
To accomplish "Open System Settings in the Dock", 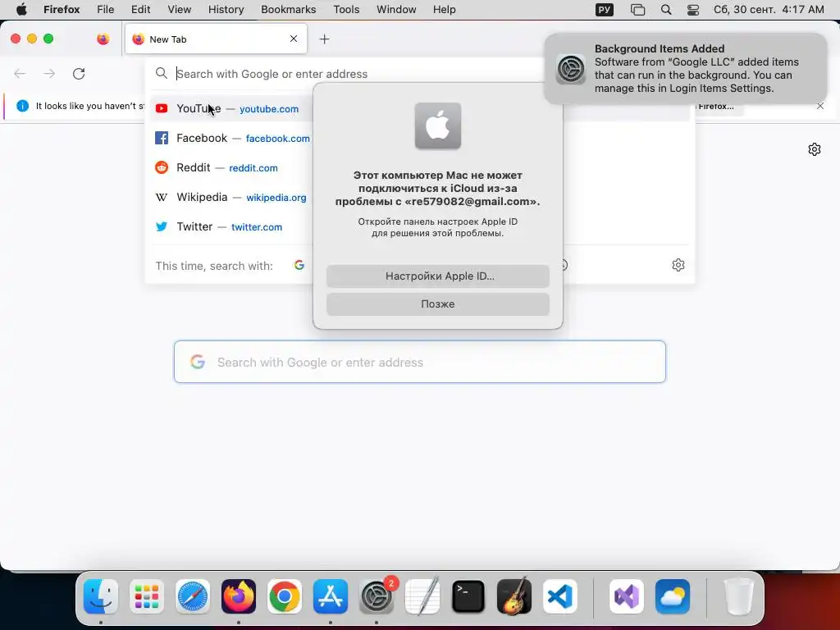I will [376, 596].
